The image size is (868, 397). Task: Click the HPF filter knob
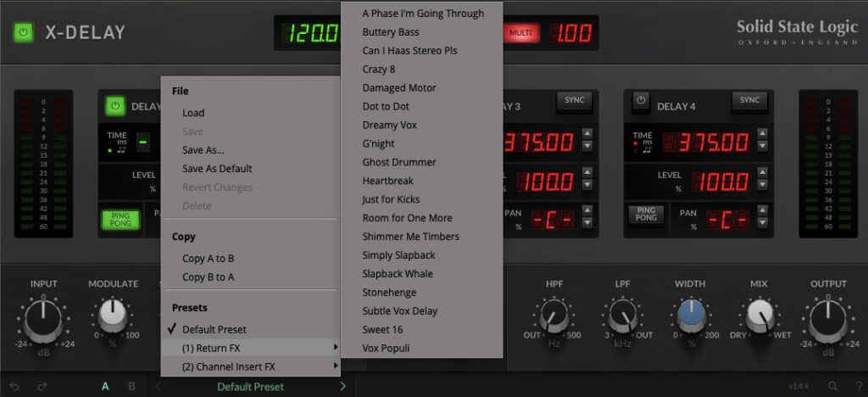point(554,317)
